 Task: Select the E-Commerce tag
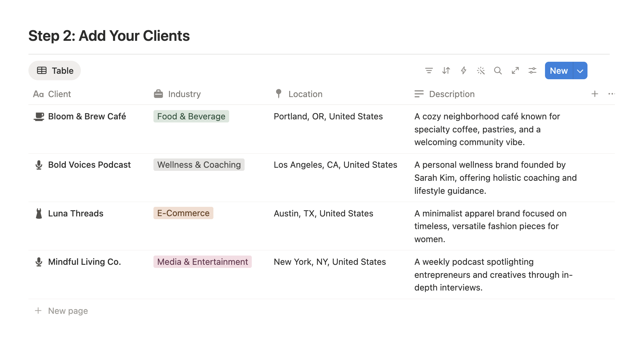pos(183,213)
